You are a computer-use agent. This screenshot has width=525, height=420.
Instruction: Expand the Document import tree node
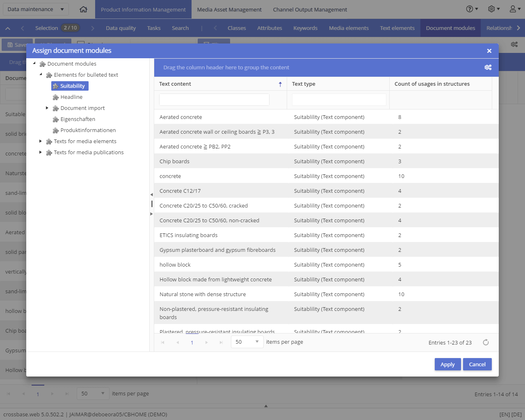tap(47, 108)
